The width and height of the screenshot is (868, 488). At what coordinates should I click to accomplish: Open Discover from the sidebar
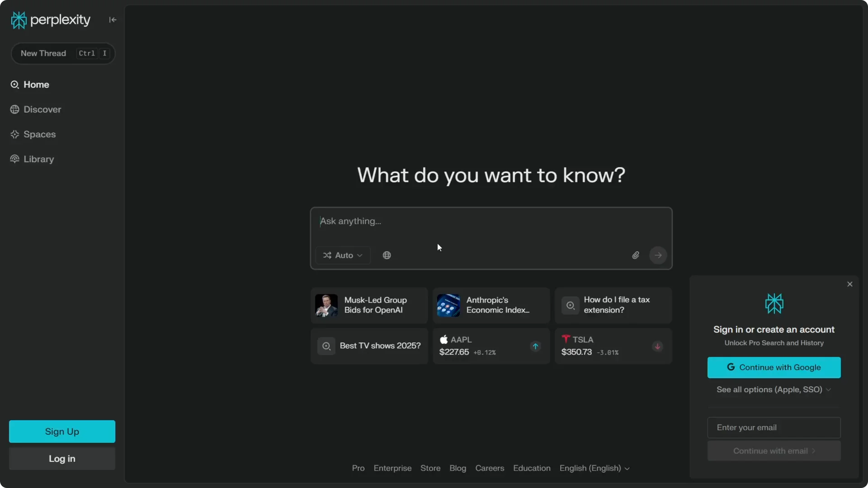coord(15,109)
